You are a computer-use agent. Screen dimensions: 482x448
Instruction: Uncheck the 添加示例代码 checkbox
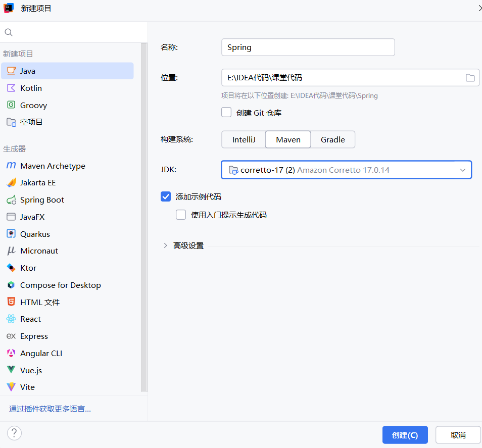[166, 196]
